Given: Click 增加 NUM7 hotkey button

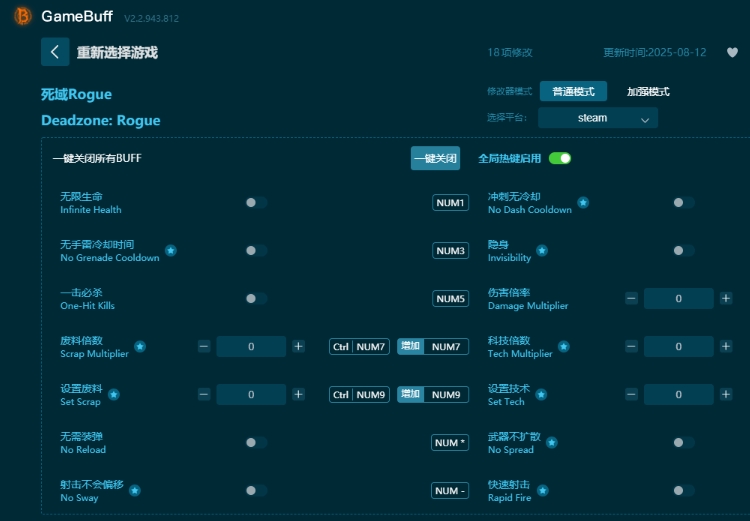Looking at the screenshot, I should [x=433, y=346].
